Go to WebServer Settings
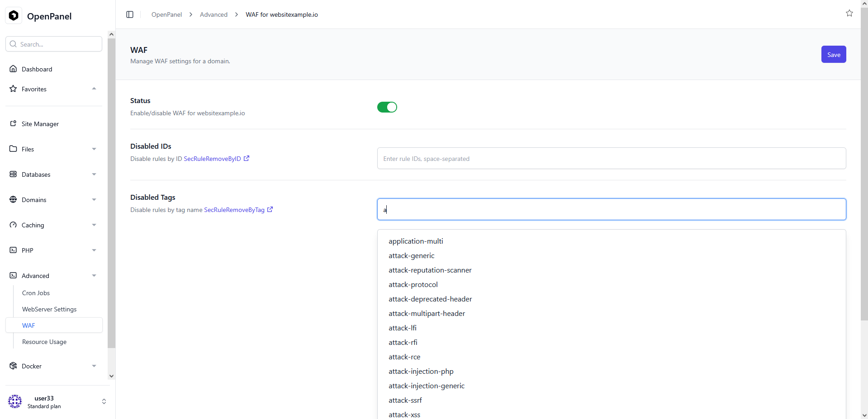 pos(49,309)
